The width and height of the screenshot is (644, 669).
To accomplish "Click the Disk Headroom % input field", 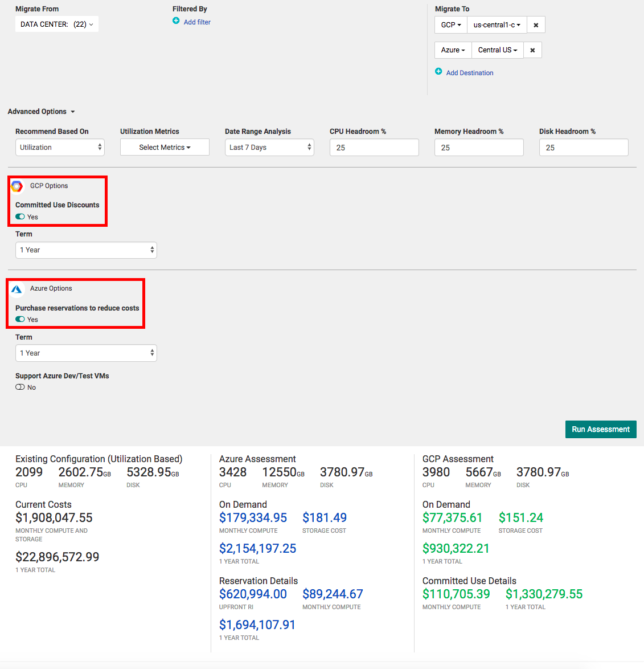I will (x=584, y=147).
